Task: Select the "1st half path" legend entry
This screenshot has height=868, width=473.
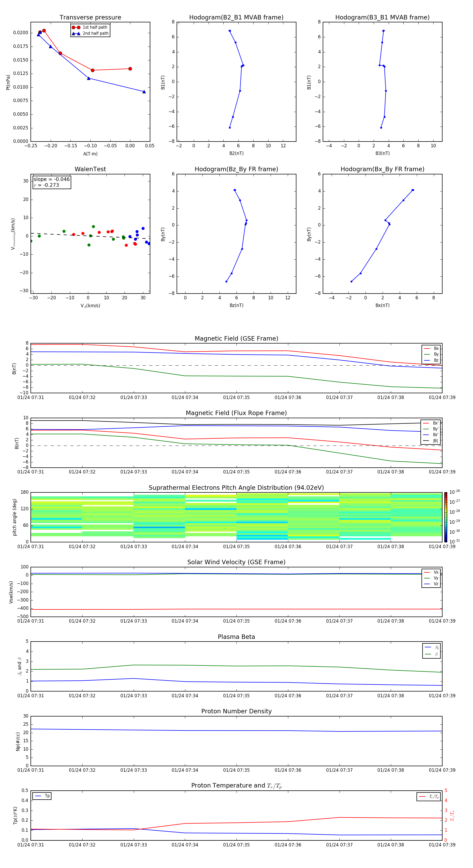Action: click(90, 27)
